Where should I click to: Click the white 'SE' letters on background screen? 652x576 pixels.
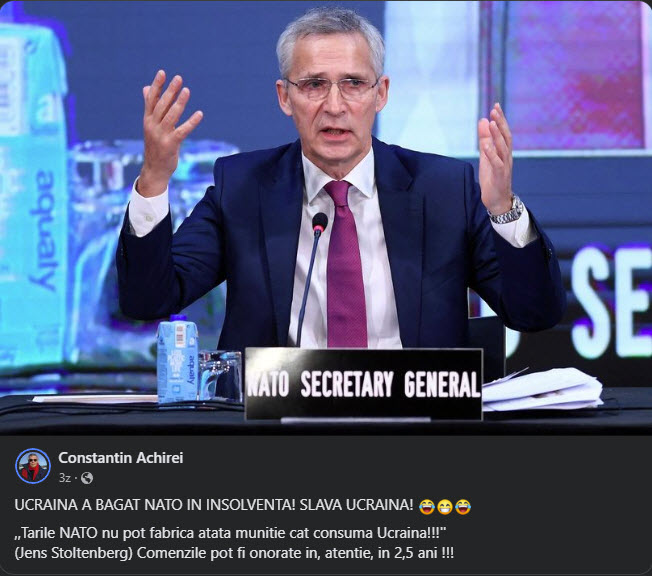pyautogui.click(x=611, y=302)
